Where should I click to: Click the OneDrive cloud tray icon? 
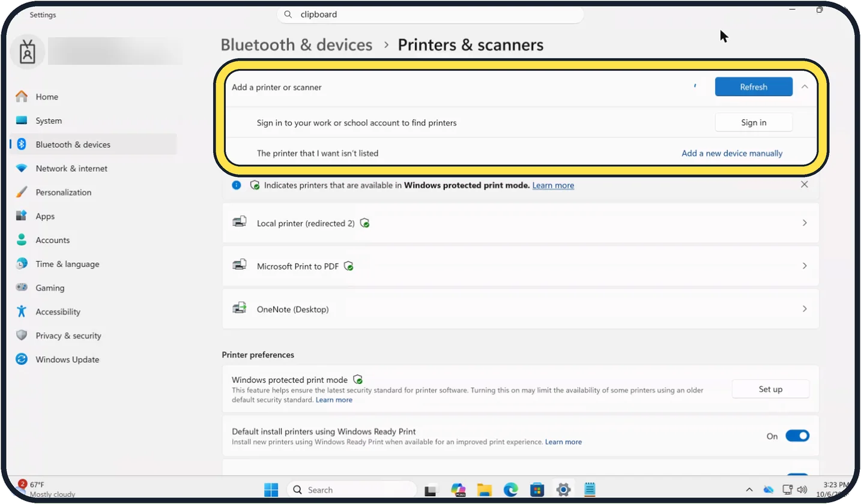tap(769, 490)
